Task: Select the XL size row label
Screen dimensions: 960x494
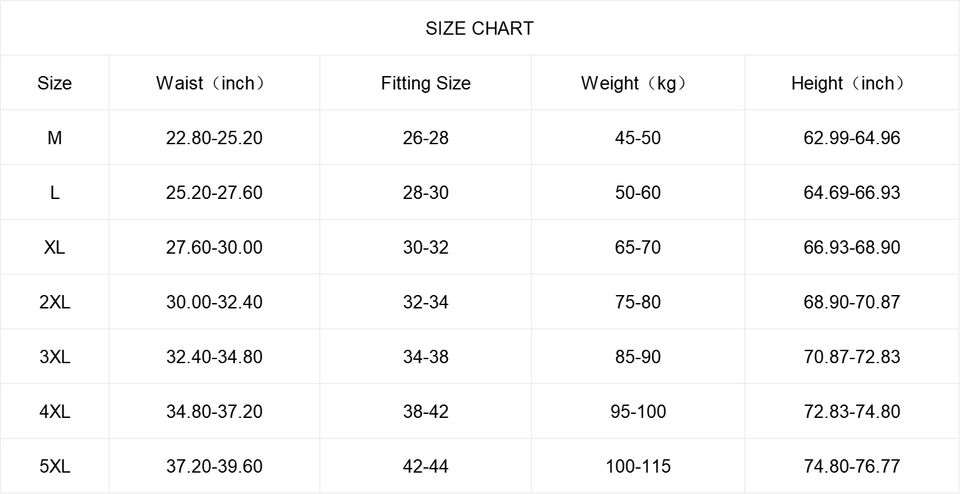Action: point(54,247)
